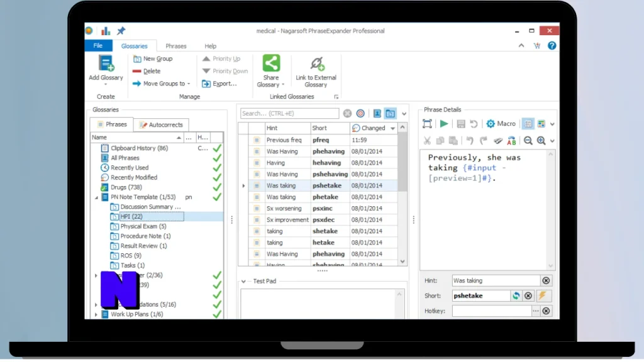Open the File menu
The height and width of the screenshot is (362, 644).
click(98, 45)
